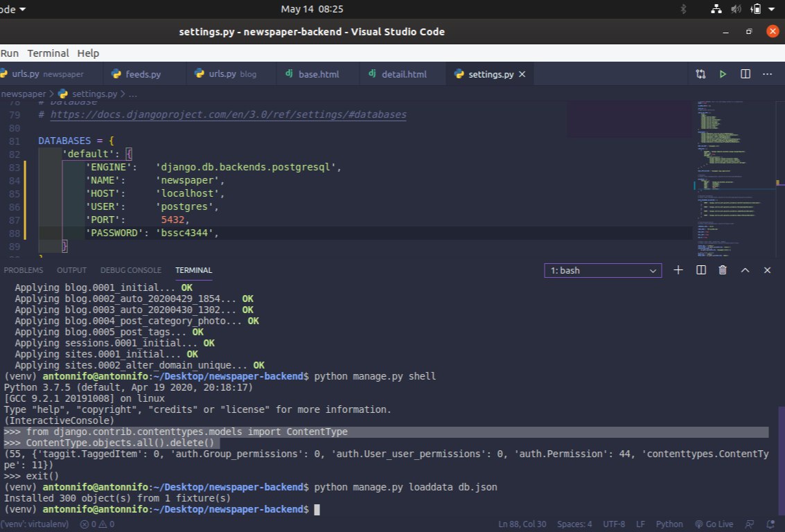Screen dimensions: 785x532
Task: Run Python file with the play icon
Action: (723, 74)
